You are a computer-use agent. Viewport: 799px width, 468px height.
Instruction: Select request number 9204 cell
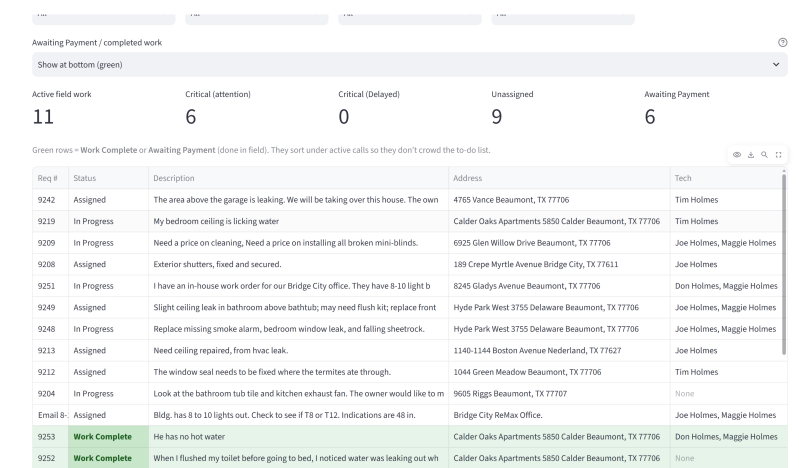pyautogui.click(x=50, y=394)
